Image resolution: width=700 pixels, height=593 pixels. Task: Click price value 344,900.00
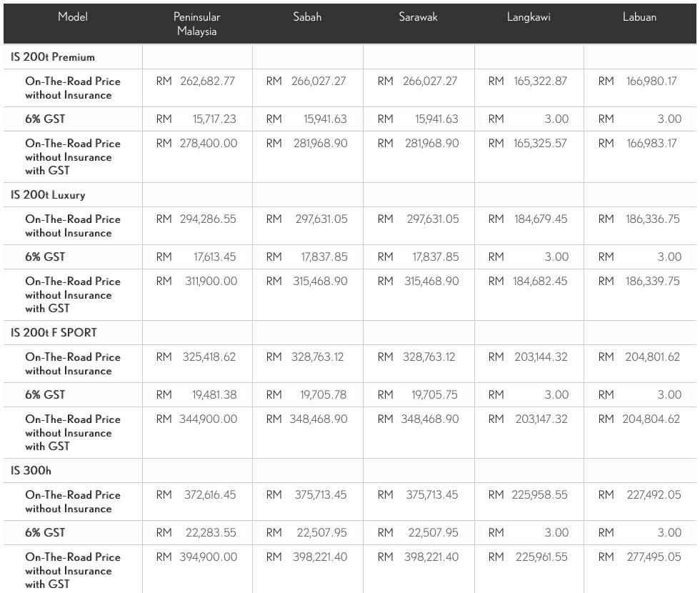pyautogui.click(x=209, y=419)
